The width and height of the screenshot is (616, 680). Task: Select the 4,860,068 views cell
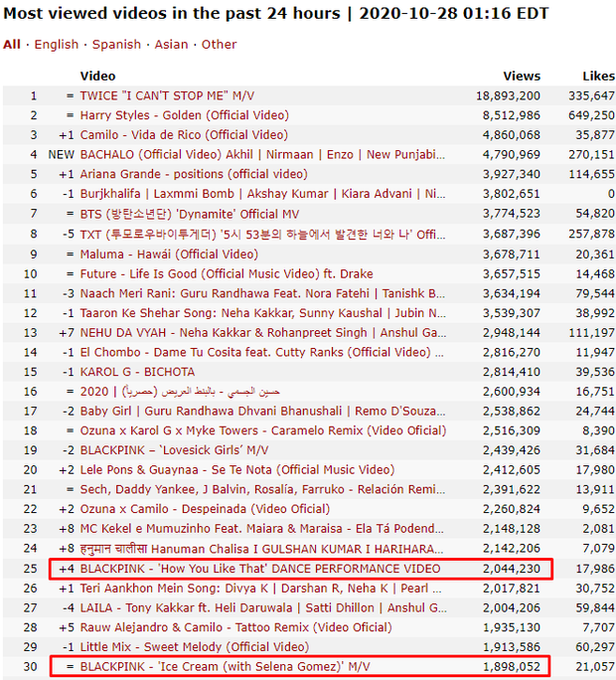512,135
